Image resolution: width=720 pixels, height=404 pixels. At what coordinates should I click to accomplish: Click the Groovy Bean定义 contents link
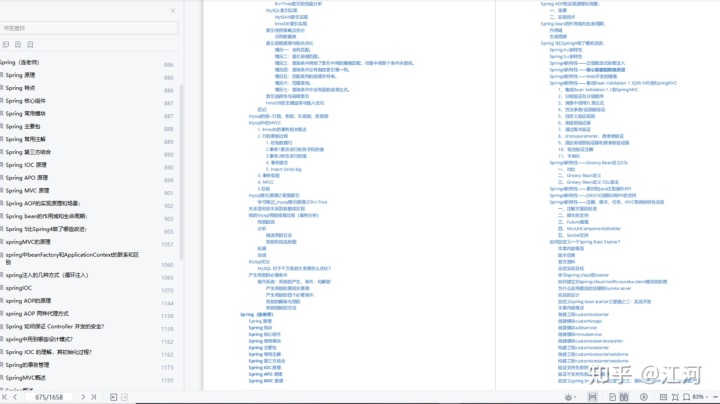tap(579, 176)
